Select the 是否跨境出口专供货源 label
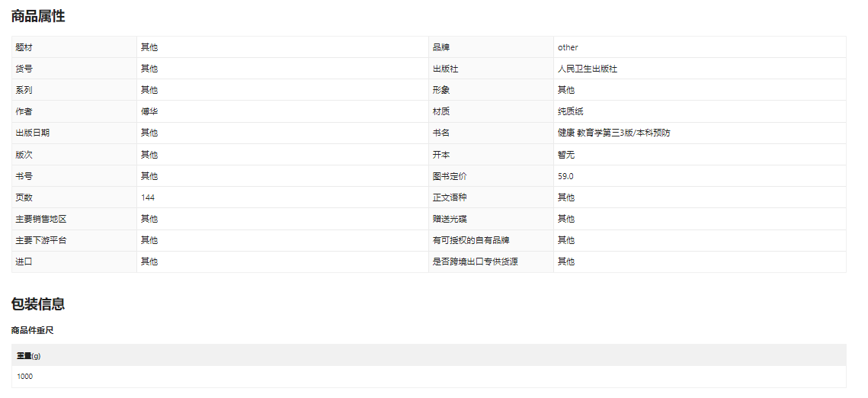This screenshot has width=868, height=398. pos(476,262)
